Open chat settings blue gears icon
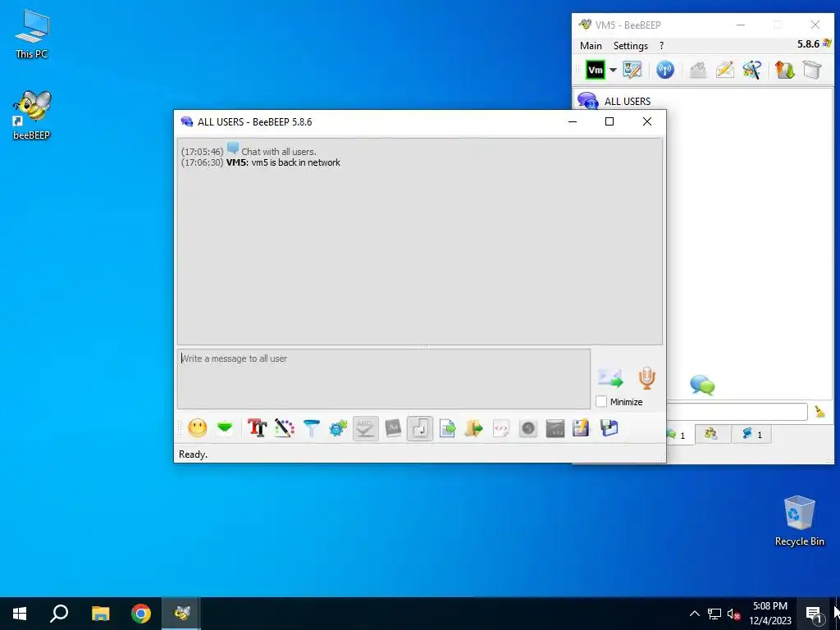This screenshot has width=840, height=630. click(338, 428)
